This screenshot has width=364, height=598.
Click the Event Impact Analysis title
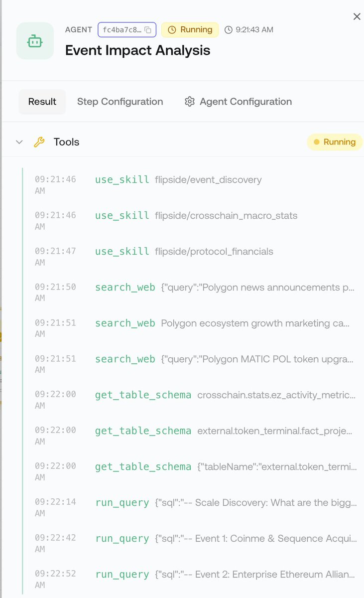138,50
